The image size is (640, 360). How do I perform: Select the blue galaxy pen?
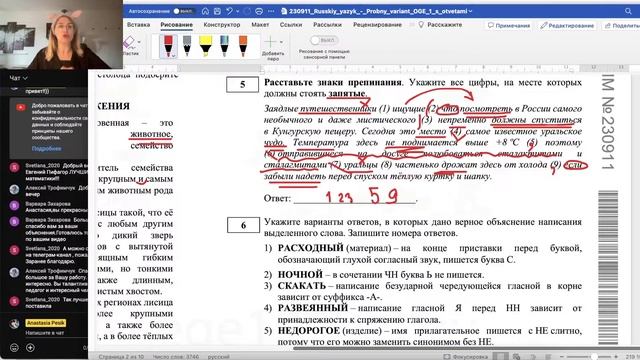pos(224,45)
